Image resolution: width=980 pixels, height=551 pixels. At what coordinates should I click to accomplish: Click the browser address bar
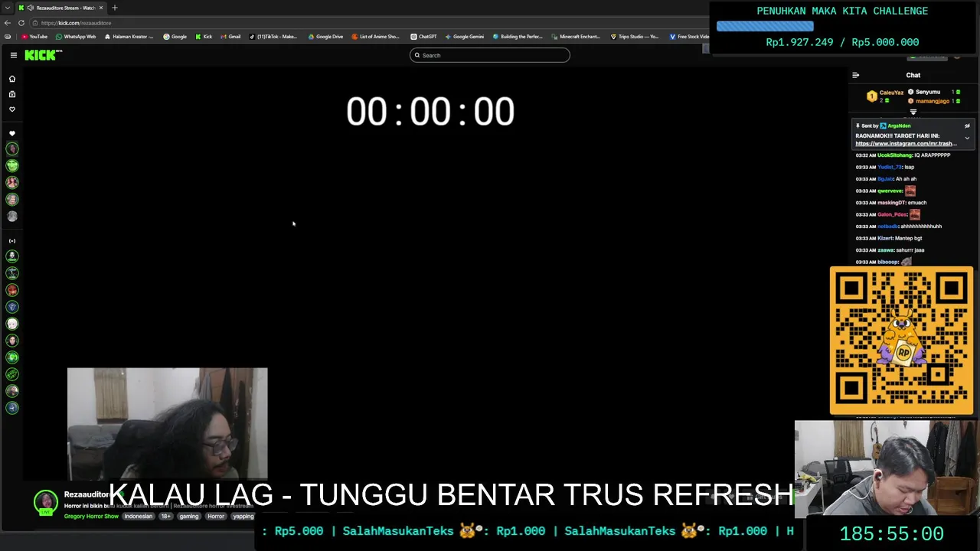point(367,23)
